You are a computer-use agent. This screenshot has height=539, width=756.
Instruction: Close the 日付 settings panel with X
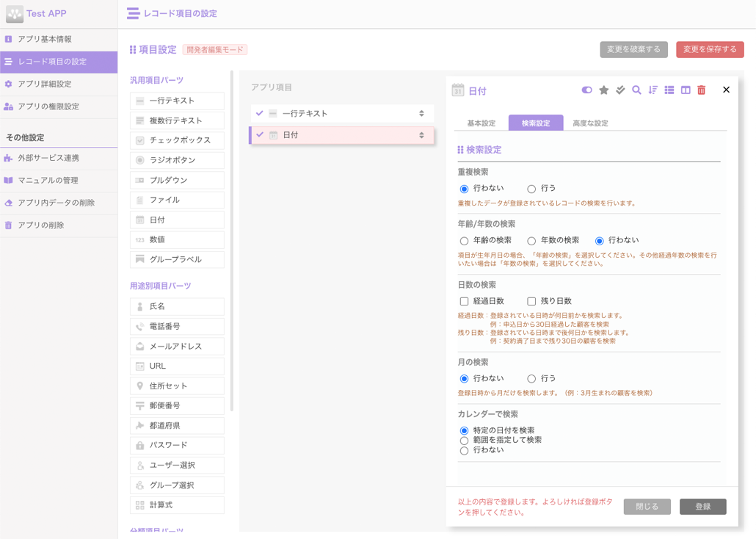tap(726, 90)
